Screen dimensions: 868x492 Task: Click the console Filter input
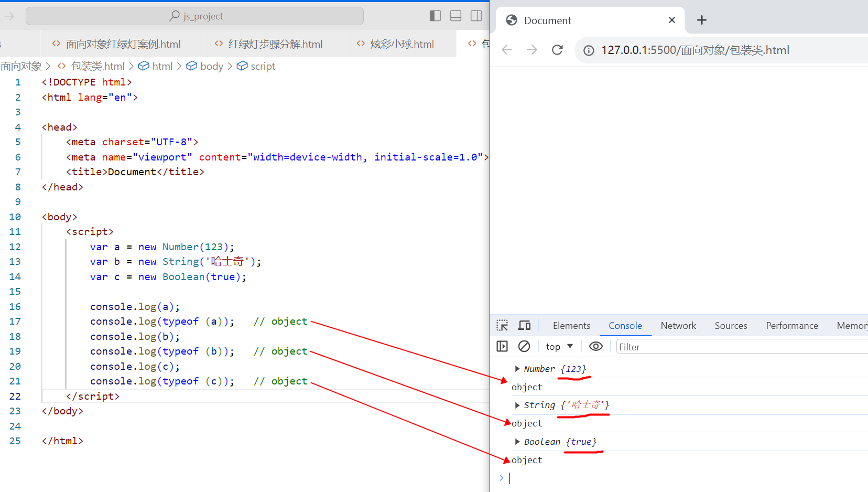click(742, 347)
